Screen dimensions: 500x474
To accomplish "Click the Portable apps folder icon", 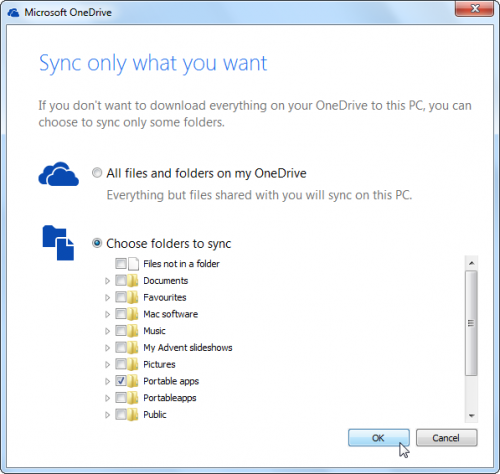I will pyautogui.click(x=133, y=381).
